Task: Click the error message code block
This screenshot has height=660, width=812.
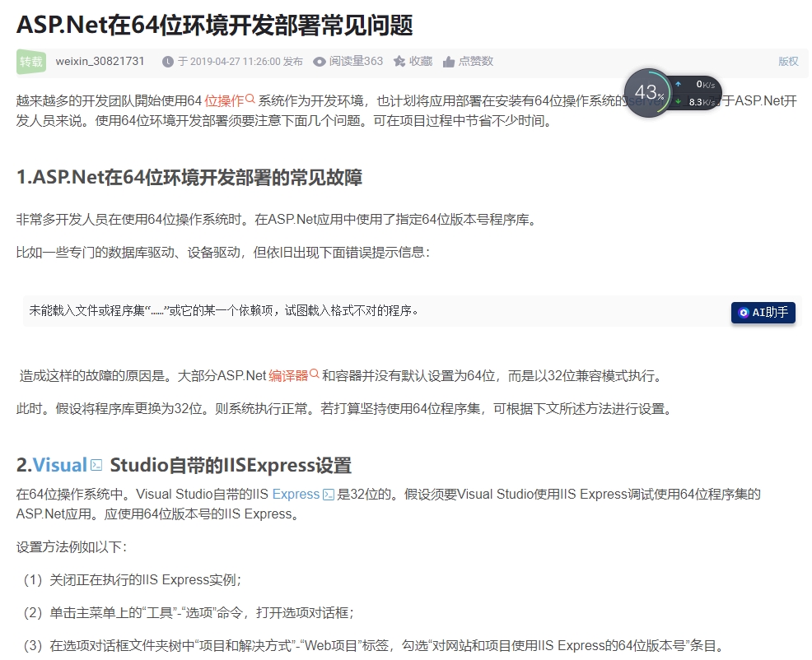Action: coord(371,311)
